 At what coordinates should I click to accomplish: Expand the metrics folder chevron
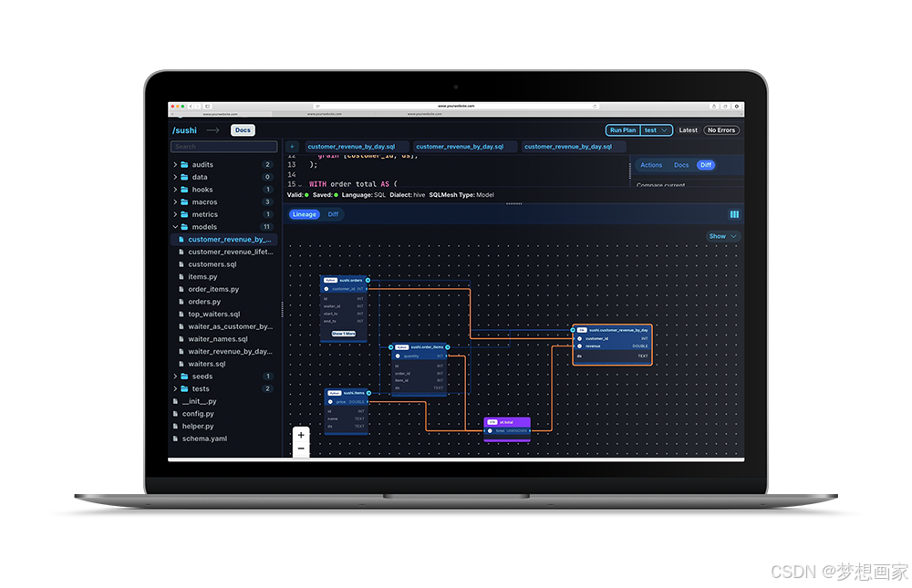point(175,214)
